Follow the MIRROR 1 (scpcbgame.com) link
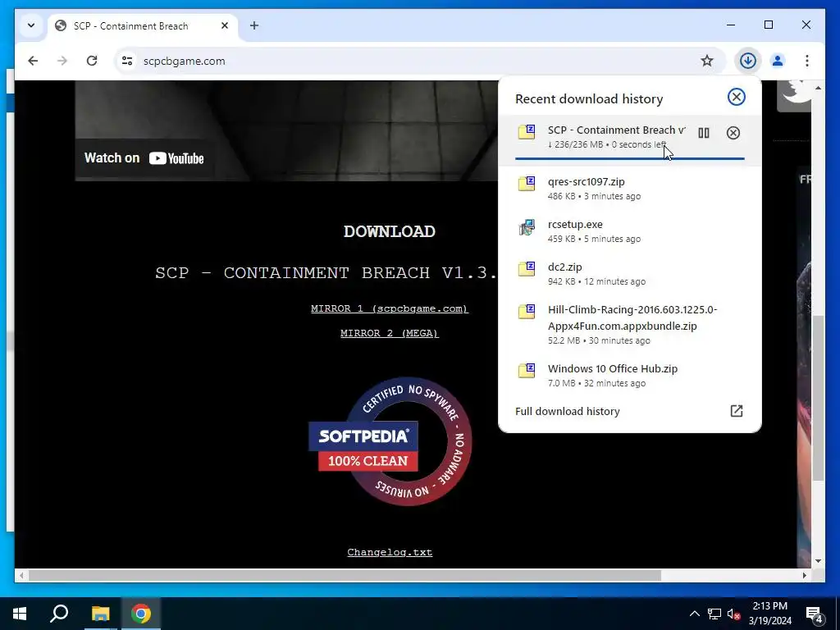Image resolution: width=840 pixels, height=630 pixels. pos(390,308)
